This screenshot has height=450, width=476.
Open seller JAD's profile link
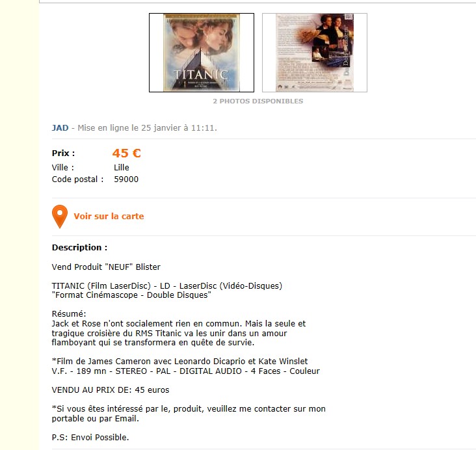click(x=60, y=128)
